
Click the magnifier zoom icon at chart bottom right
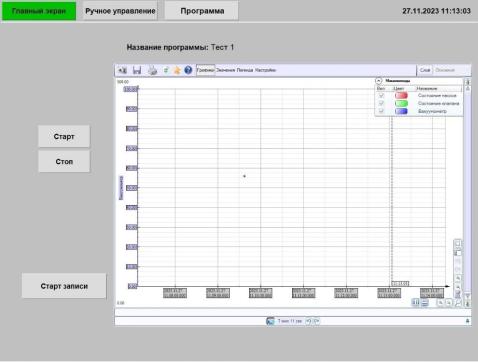pyautogui.click(x=458, y=303)
